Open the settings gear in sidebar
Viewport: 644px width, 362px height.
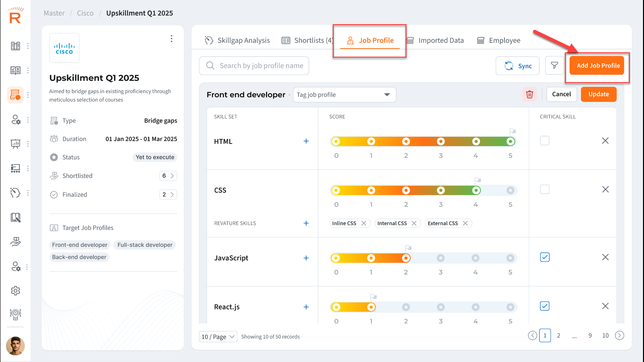(x=15, y=291)
